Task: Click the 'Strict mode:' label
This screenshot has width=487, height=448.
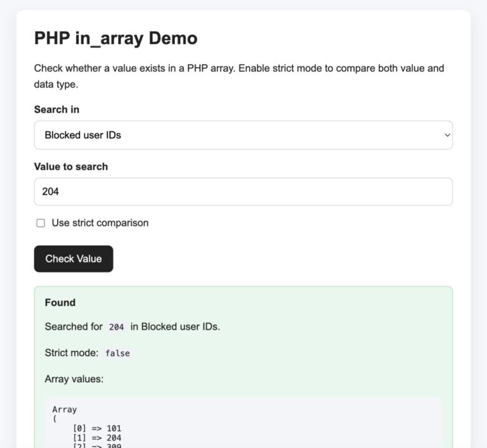Action: pyautogui.click(x=72, y=353)
